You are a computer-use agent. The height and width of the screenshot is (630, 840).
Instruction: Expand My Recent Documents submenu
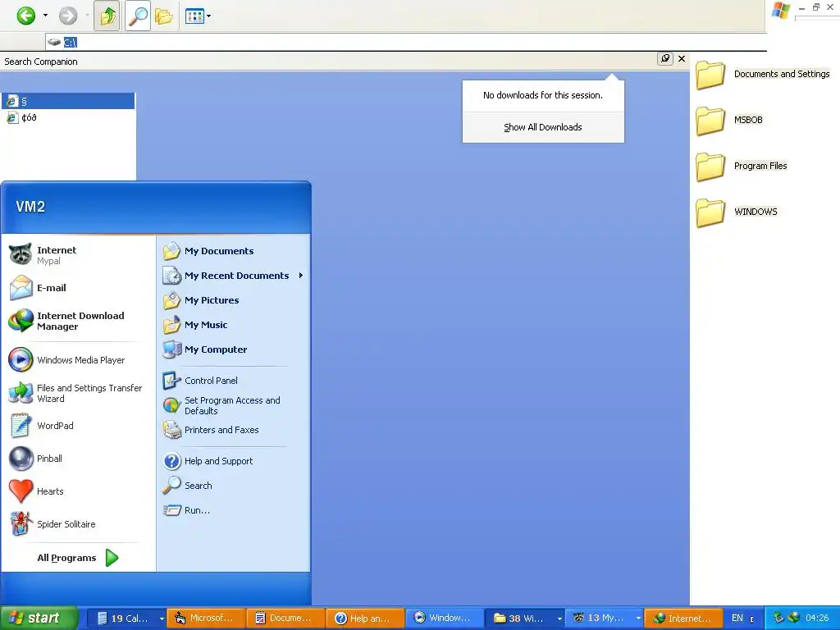pyautogui.click(x=234, y=276)
